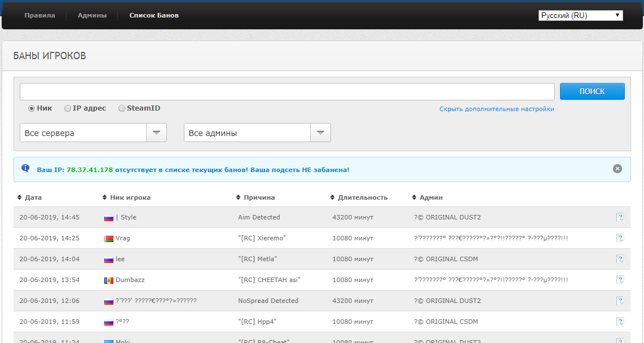Click the "[RC] CHEETAH asi" reason cell
This screenshot has height=343, width=644.
coord(269,280)
